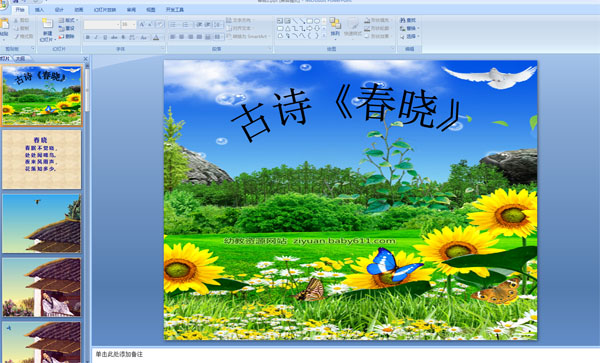This screenshot has width=600, height=363.
Task: Click the font color icon
Action: pos(156,37)
